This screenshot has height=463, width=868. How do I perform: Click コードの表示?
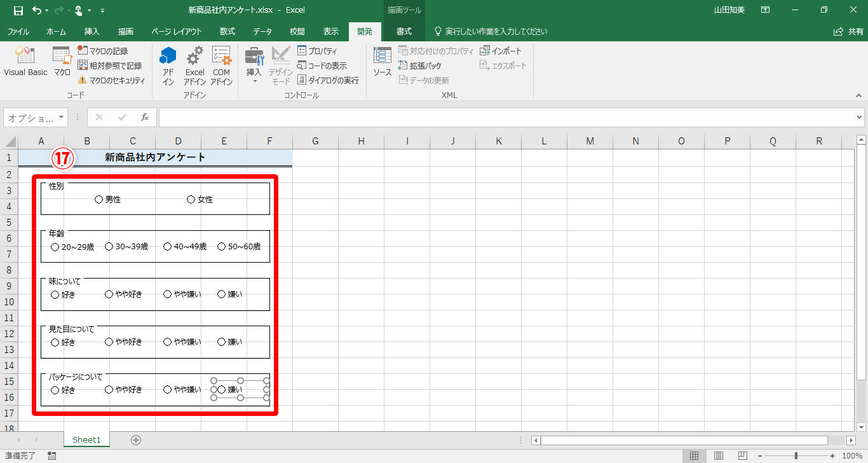tap(322, 66)
